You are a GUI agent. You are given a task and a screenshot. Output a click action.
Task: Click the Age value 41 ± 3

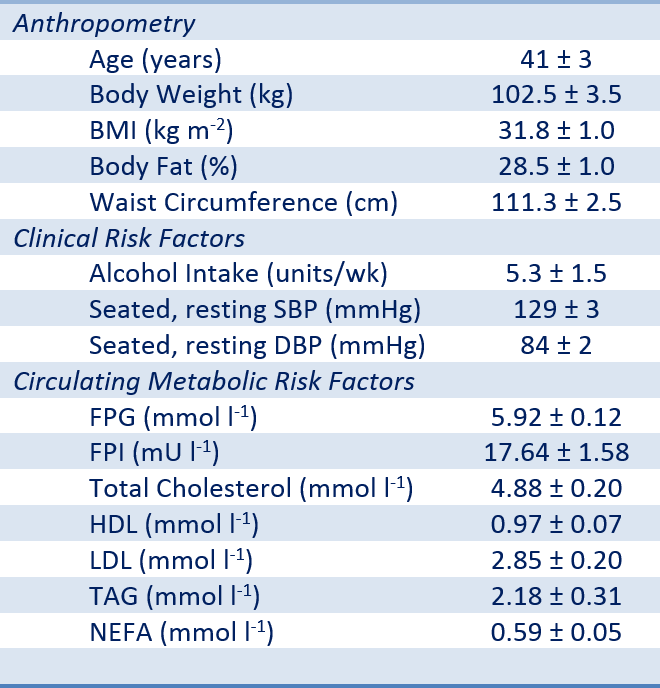coord(556,59)
